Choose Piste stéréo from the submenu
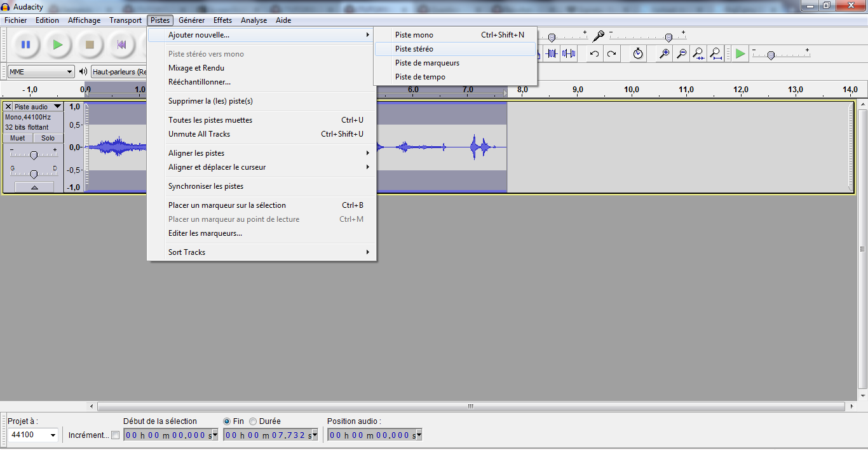The height and width of the screenshot is (450, 868). pyautogui.click(x=414, y=49)
